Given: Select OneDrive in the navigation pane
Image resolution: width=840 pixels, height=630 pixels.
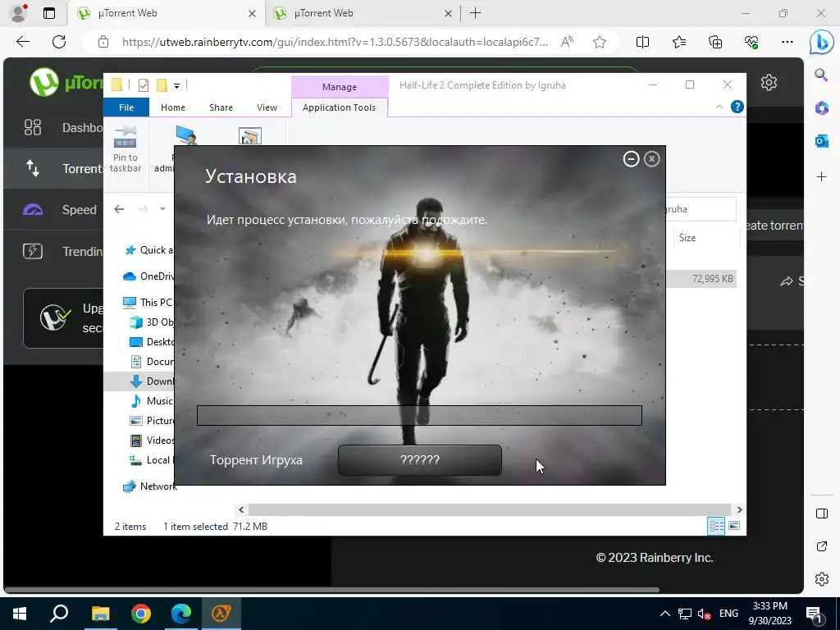Looking at the screenshot, I should tap(149, 276).
